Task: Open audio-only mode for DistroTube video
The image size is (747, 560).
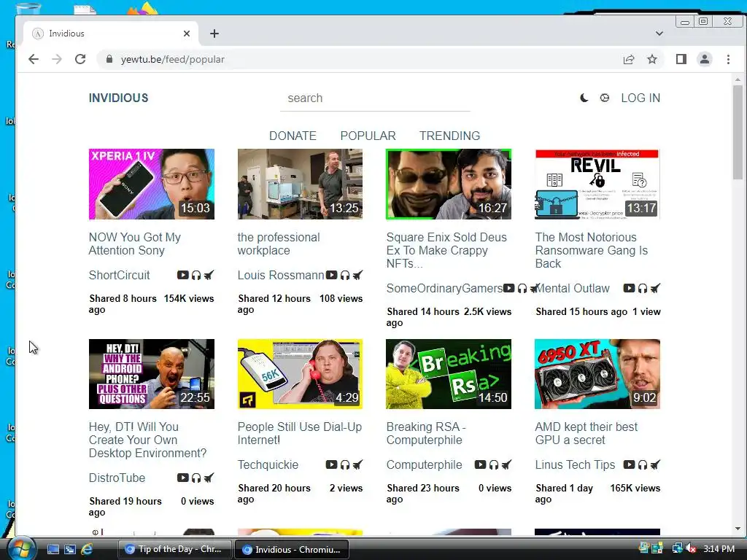Action: click(x=196, y=478)
